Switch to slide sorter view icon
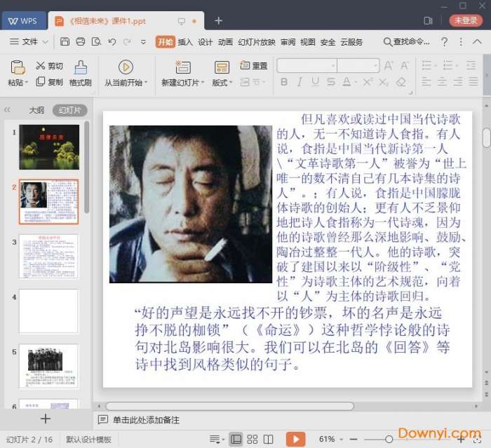 [252, 439]
